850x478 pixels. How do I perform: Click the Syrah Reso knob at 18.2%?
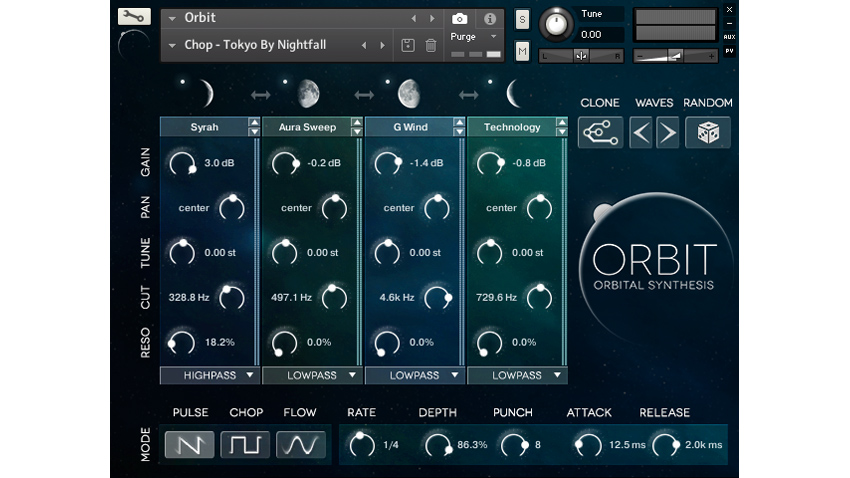tap(181, 343)
